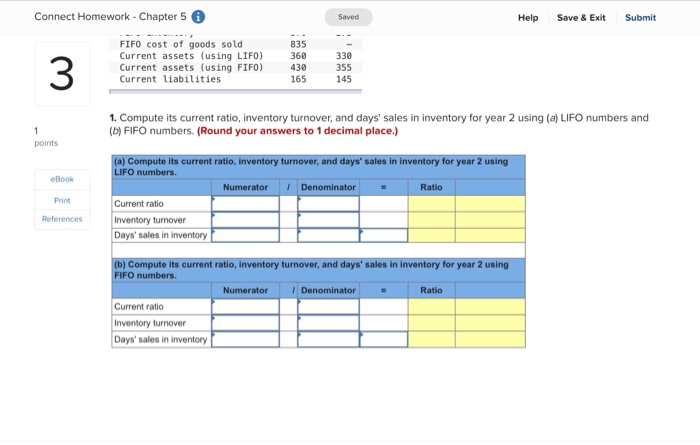
Task: Click the Saved status pill
Action: pyautogui.click(x=348, y=17)
